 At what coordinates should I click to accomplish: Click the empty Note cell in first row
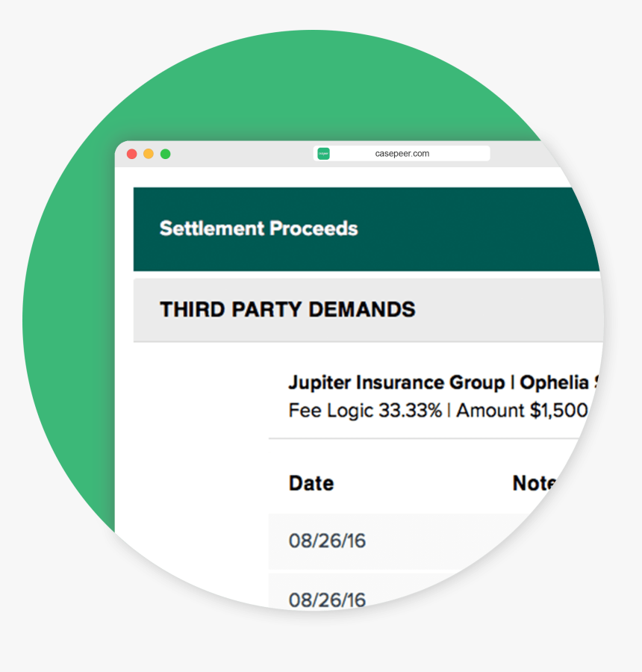coord(527,541)
